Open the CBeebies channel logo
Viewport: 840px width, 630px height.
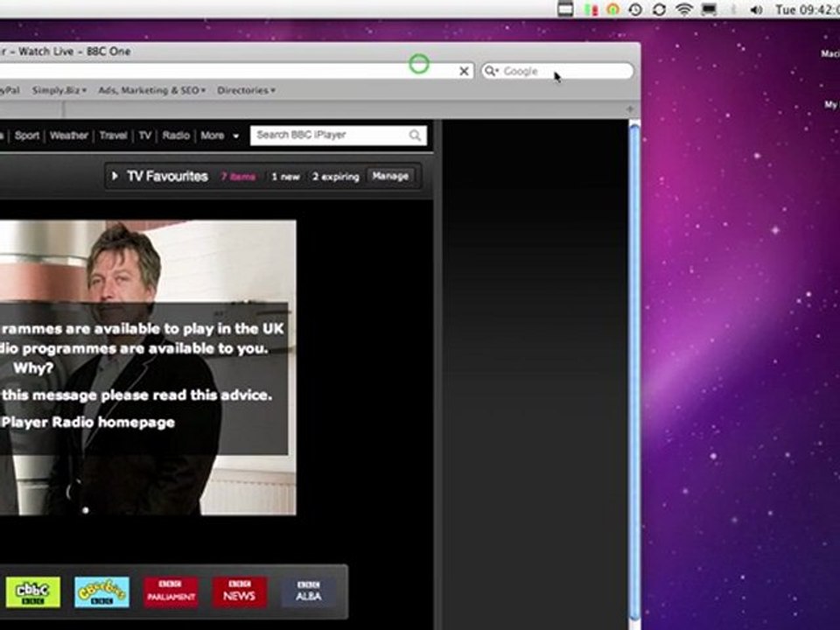coord(101,591)
